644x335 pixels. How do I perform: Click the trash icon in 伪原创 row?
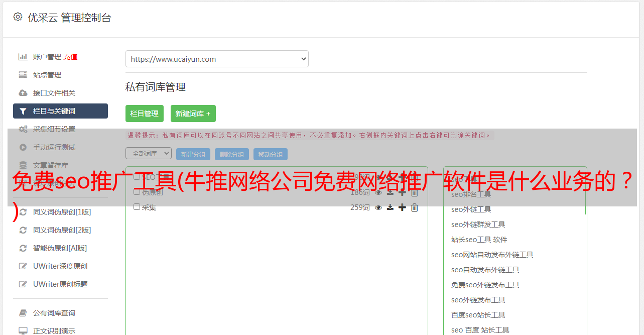pos(415,192)
